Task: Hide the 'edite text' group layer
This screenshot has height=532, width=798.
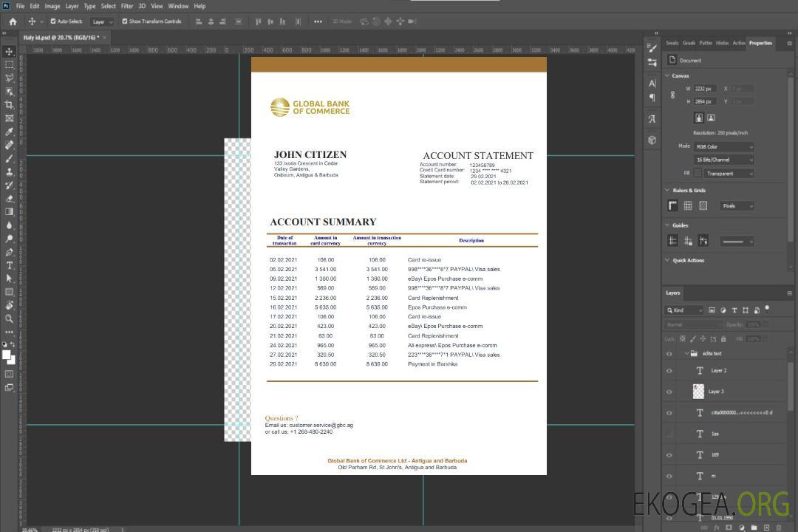Action: pos(669,354)
